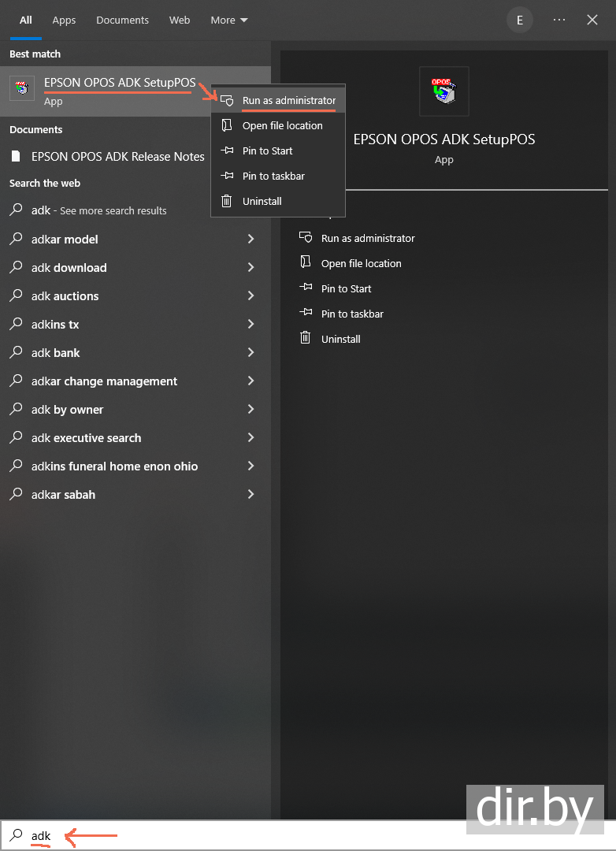Open the More filter dropdown
The width and height of the screenshot is (616, 851).
(x=228, y=20)
